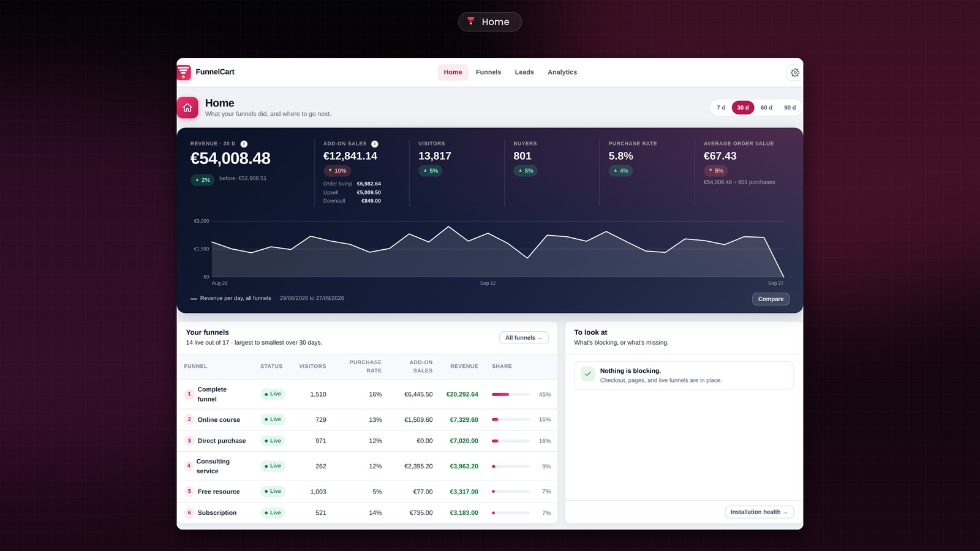Screen dimensions: 980x551
Task: Open the Add-on Sales info icon
Action: pos(374,144)
